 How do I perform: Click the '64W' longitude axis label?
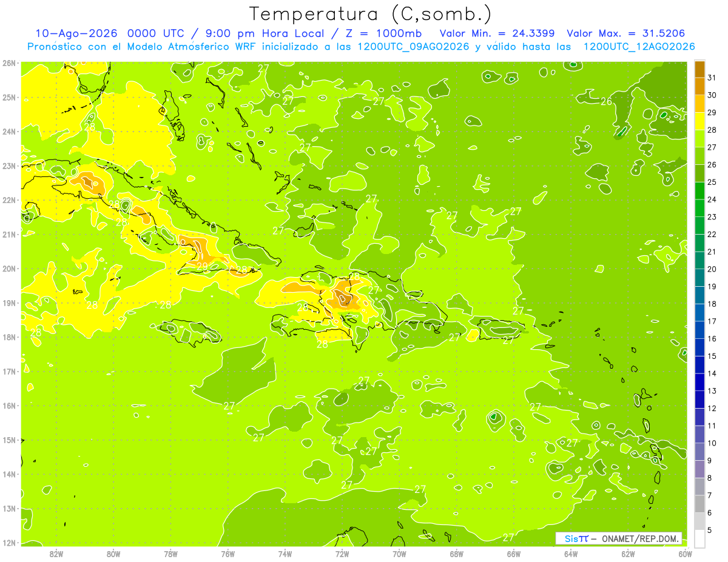571,554
